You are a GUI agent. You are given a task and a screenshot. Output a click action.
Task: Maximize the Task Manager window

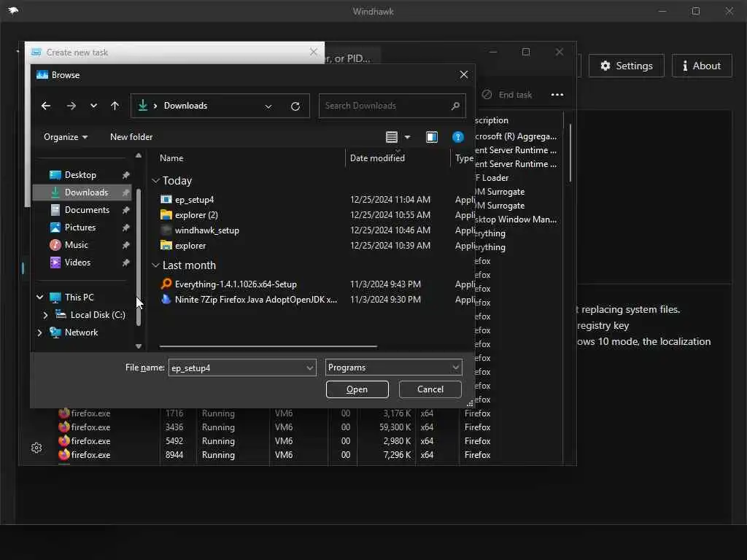[526, 52]
